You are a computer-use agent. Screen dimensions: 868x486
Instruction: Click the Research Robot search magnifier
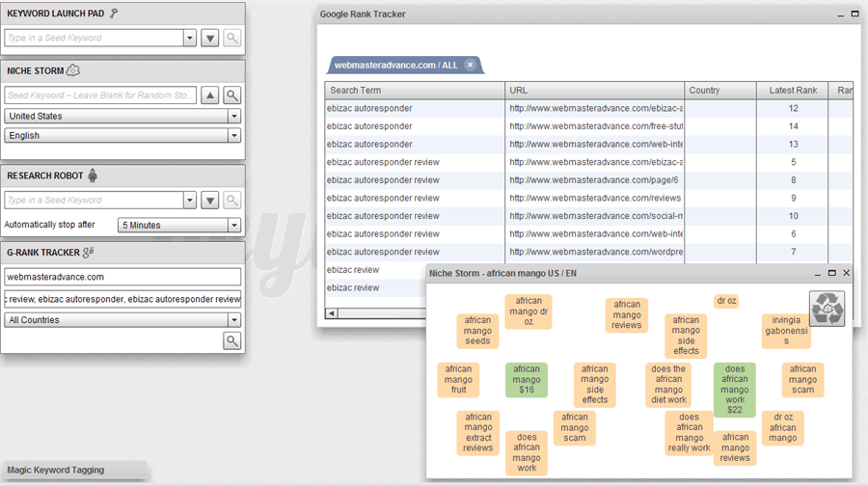[231, 201]
